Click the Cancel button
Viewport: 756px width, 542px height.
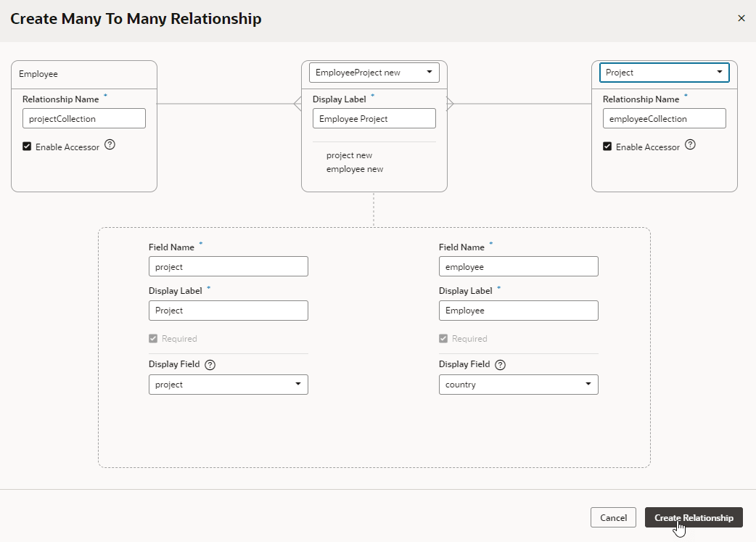[613, 517]
